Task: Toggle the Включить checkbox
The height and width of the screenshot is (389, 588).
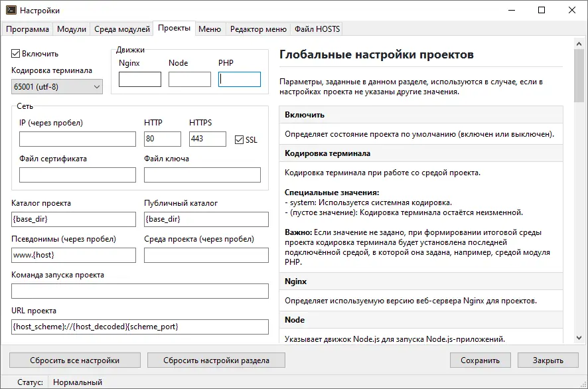Action: point(17,54)
